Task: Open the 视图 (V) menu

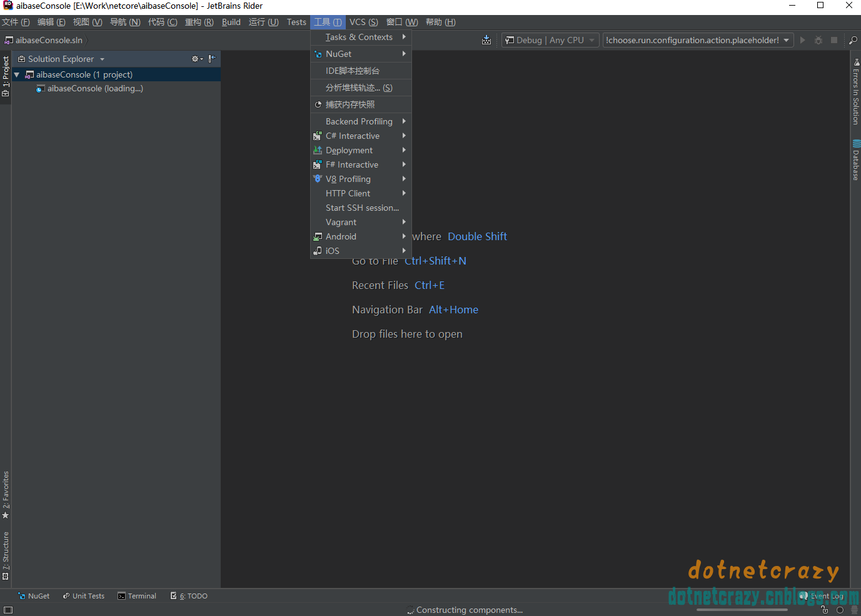Action: point(88,22)
